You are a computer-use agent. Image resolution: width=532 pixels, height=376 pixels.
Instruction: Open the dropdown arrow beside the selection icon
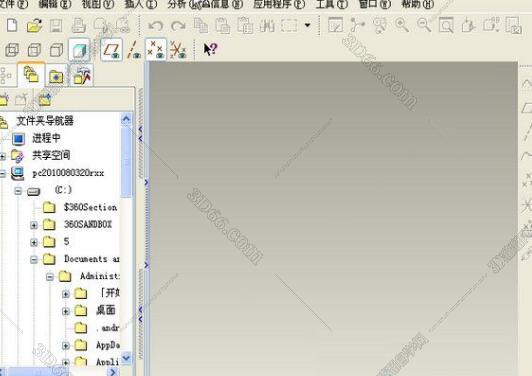(x=307, y=25)
